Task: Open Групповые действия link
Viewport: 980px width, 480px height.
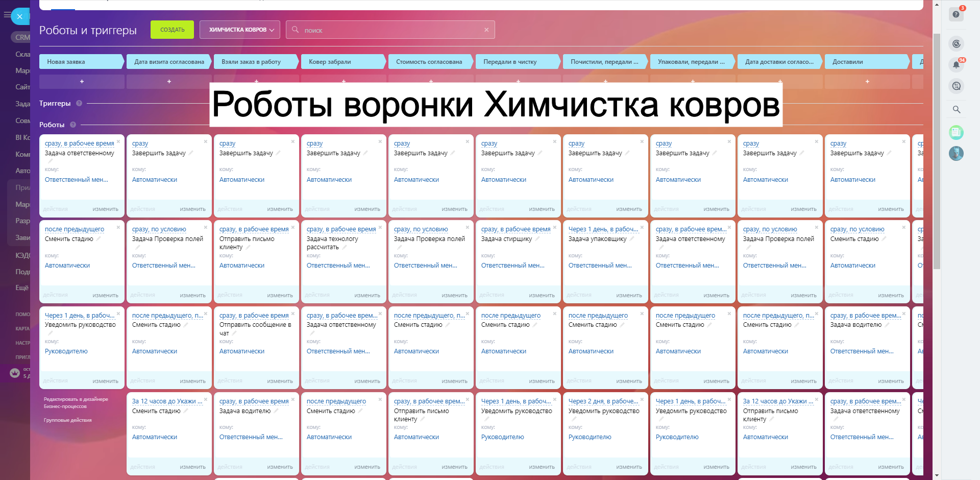Action: click(67, 420)
